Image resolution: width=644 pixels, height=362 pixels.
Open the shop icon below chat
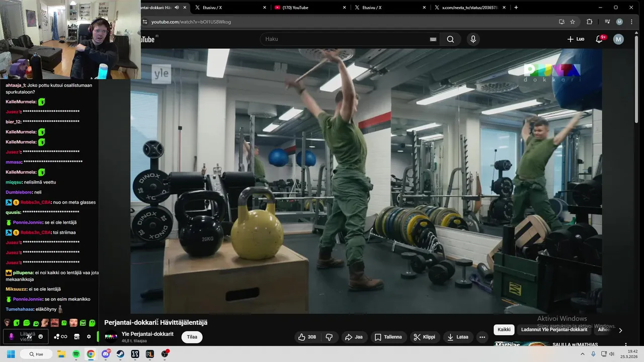click(76, 336)
